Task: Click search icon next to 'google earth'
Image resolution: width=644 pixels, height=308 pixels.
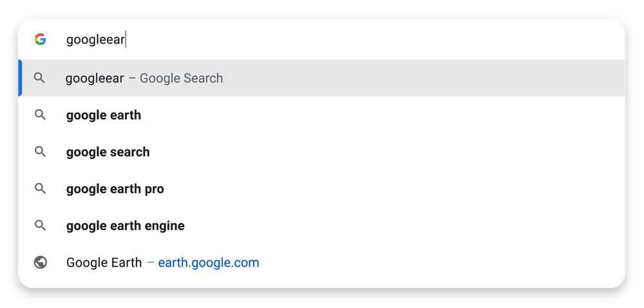Action: pos(40,115)
